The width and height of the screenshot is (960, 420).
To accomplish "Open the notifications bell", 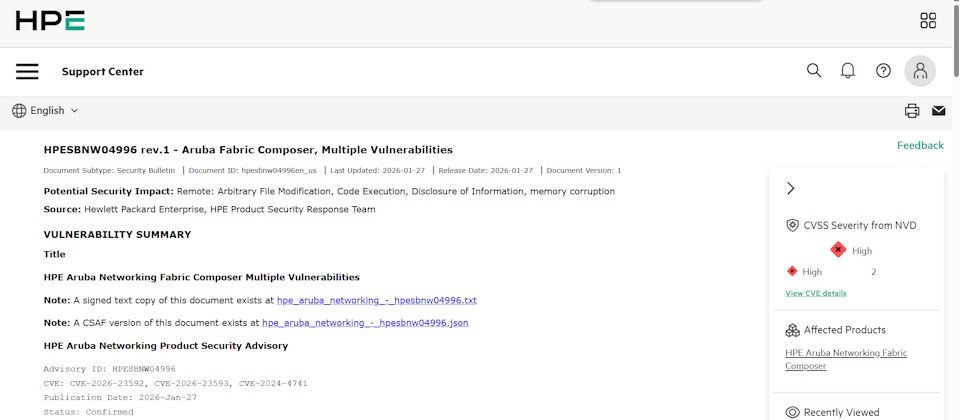I will tap(848, 71).
